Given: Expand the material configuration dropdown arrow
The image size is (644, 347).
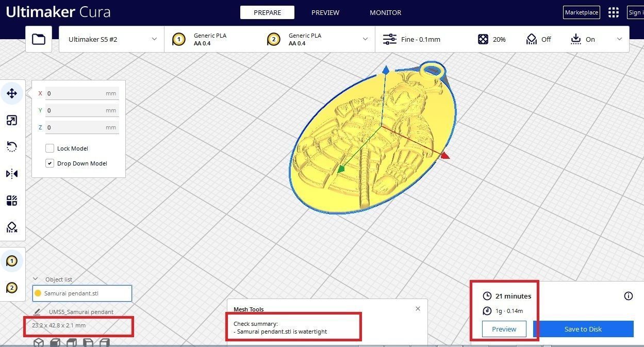Looking at the screenshot, I should coord(365,39).
